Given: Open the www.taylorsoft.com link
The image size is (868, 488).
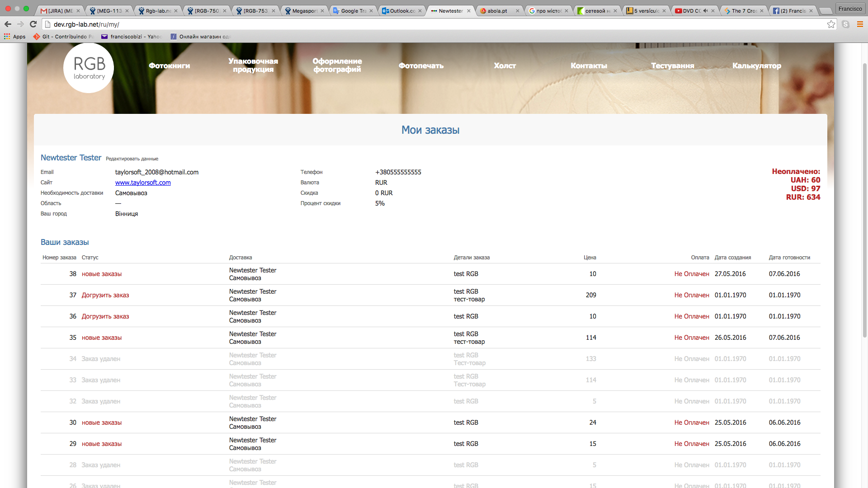Looking at the screenshot, I should click(x=143, y=183).
